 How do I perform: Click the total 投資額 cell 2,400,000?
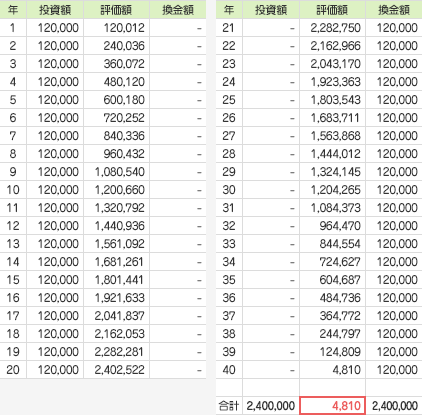pos(271,406)
